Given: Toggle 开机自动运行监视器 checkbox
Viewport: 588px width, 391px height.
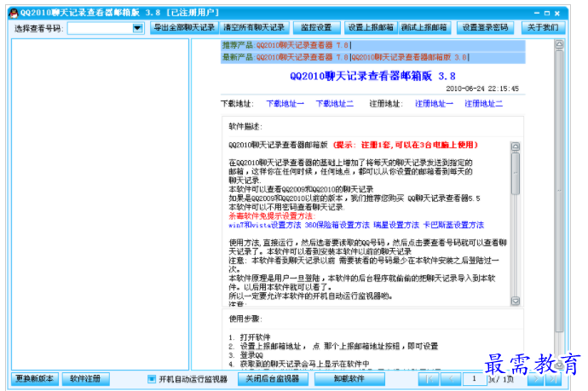Looking at the screenshot, I should pyautogui.click(x=152, y=379).
